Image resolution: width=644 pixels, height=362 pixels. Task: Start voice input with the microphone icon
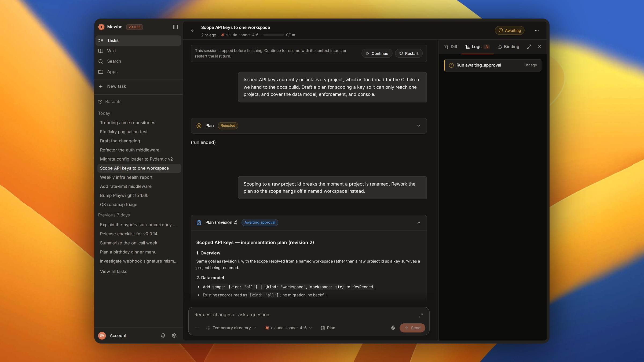(x=393, y=328)
